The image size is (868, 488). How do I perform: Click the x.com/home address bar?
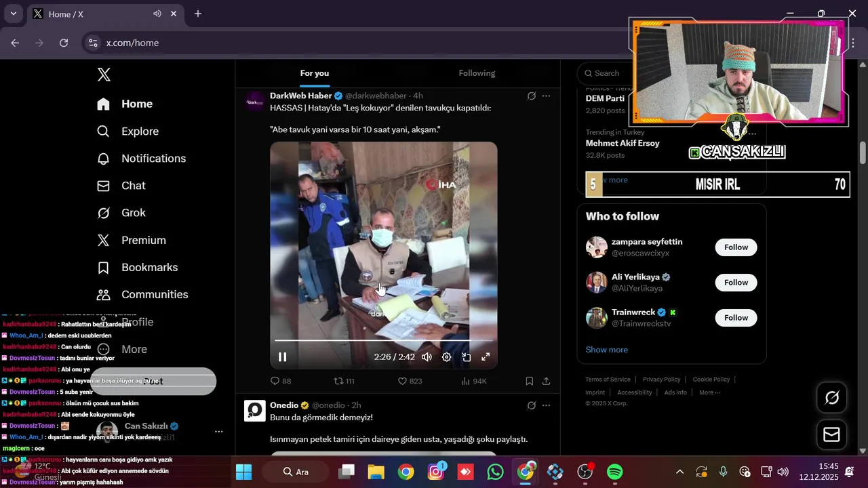(x=132, y=43)
